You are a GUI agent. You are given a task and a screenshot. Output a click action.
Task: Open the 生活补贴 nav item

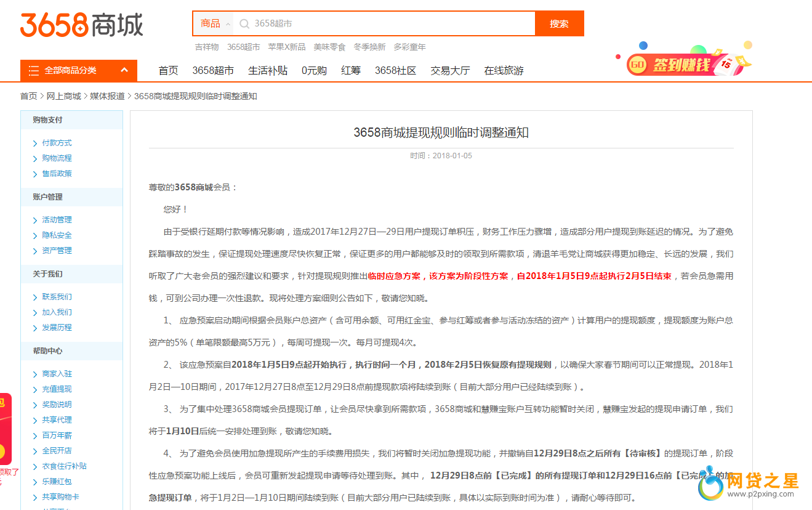pyautogui.click(x=268, y=70)
